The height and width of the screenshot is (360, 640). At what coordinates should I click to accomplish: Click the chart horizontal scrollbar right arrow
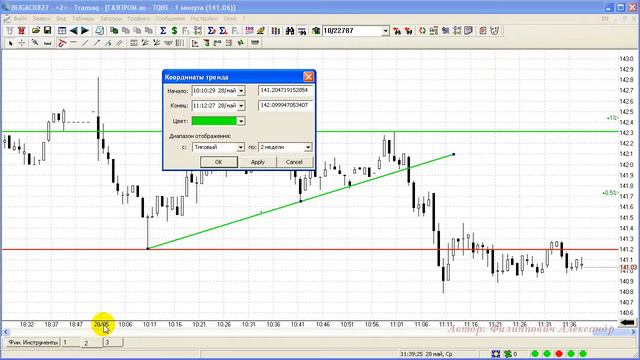[633, 332]
